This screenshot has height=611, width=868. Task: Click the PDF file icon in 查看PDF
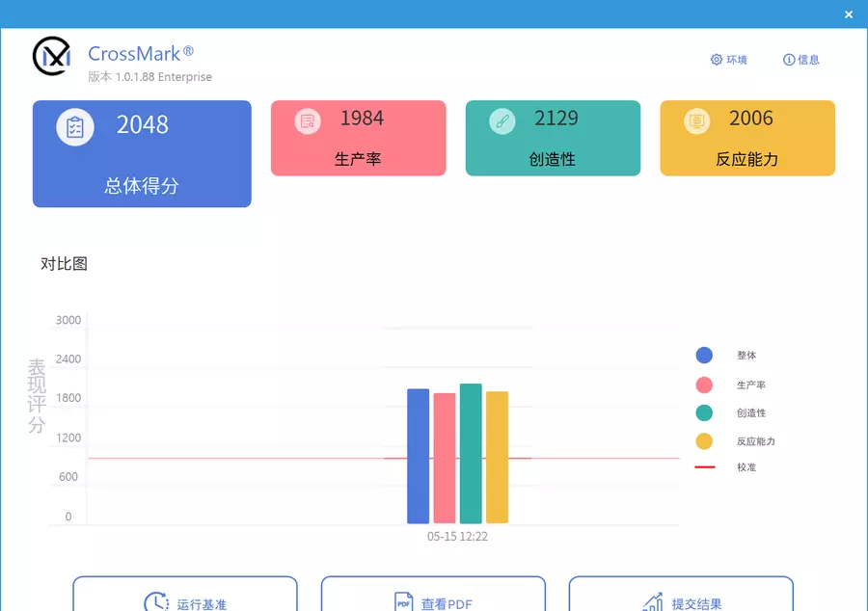(x=403, y=601)
